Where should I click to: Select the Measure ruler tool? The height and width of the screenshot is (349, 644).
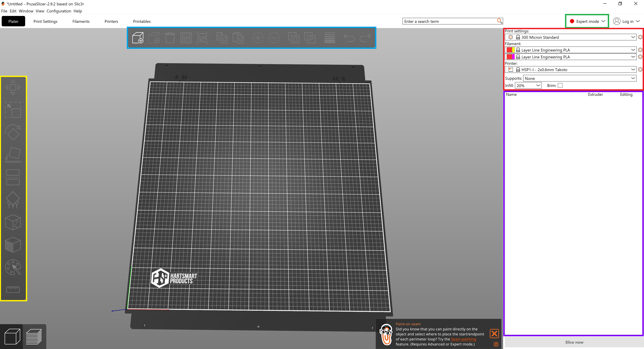[13, 289]
